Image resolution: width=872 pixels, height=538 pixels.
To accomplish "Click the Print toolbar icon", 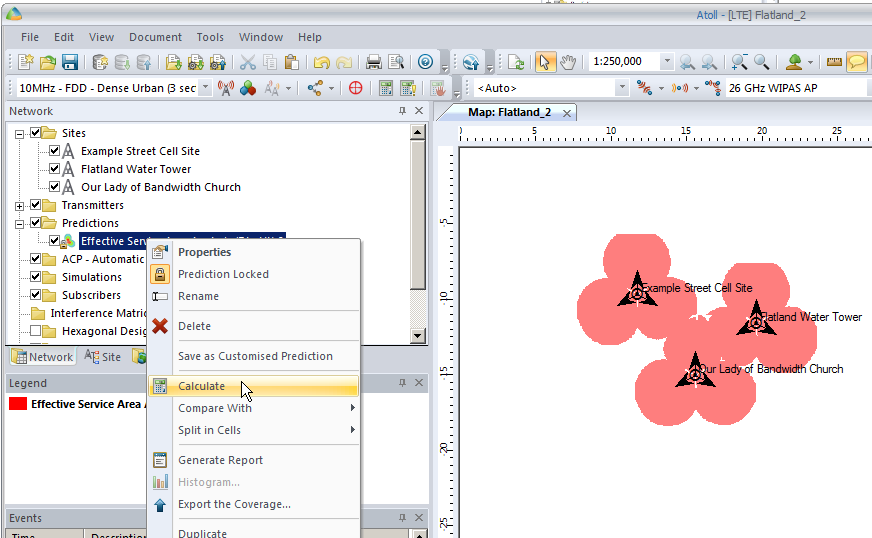I will pyautogui.click(x=374, y=62).
